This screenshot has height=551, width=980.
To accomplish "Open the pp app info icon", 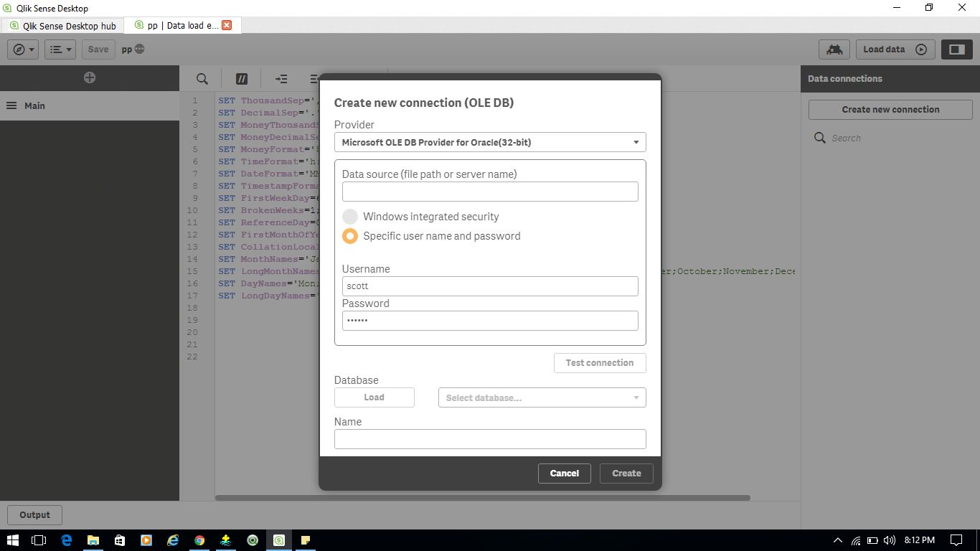I will point(139,50).
